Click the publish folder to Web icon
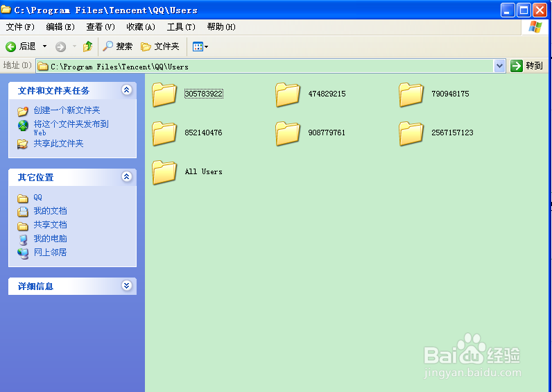Screen dimensions: 552x392 click(x=23, y=126)
